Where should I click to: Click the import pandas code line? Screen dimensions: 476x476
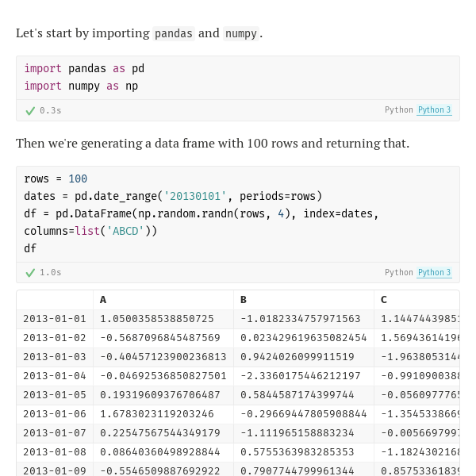[84, 68]
